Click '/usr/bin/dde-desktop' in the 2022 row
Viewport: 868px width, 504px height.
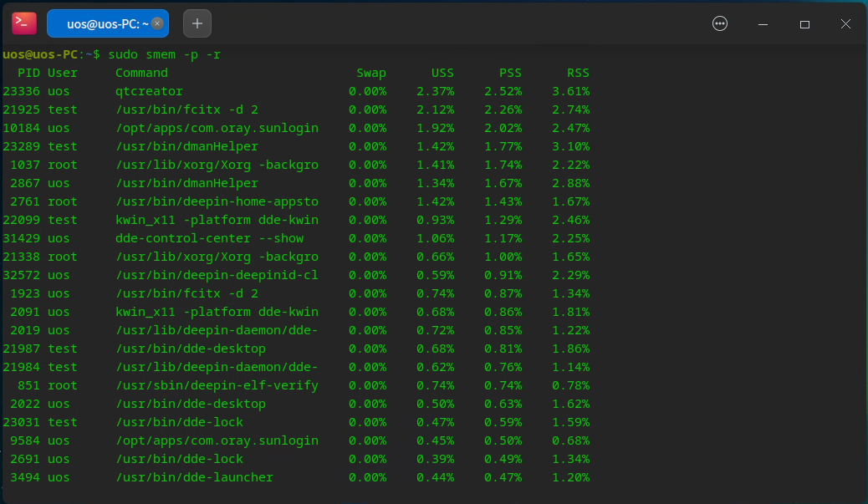191,404
